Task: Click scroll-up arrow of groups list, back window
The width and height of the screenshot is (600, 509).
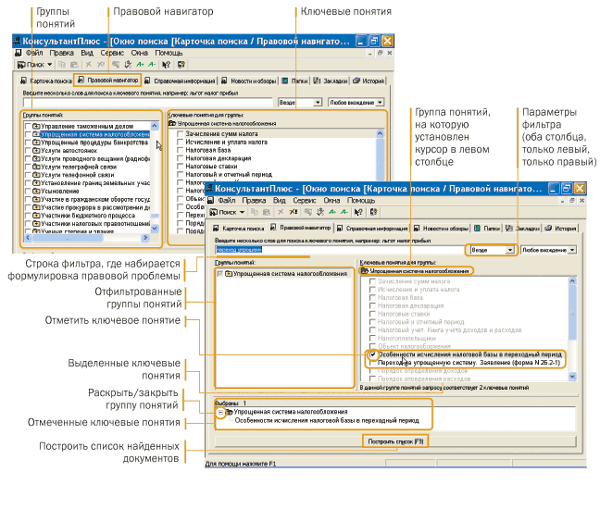Action: tap(155, 126)
